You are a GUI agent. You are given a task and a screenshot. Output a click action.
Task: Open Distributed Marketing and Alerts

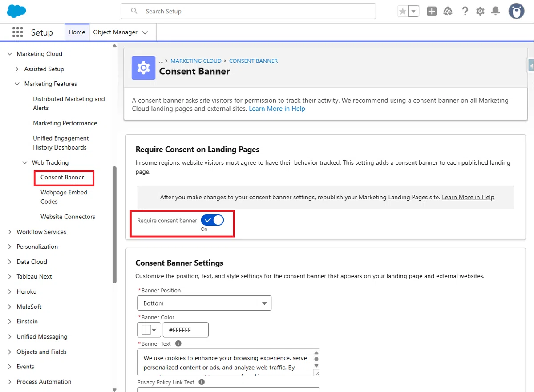[x=69, y=103]
